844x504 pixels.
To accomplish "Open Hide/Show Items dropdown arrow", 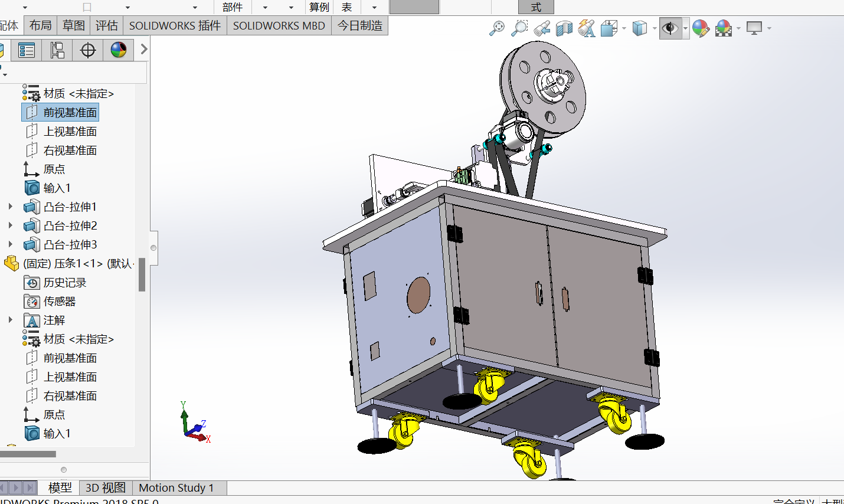I will (685, 28).
